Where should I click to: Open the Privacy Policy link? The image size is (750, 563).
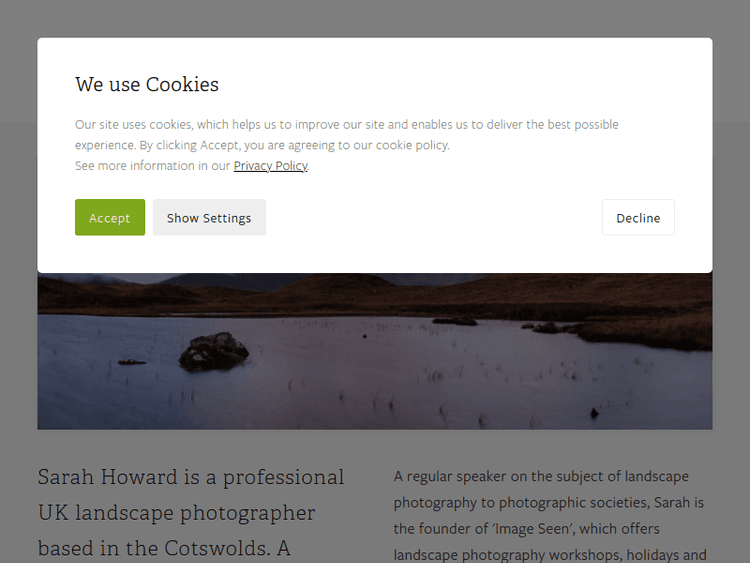point(270,166)
